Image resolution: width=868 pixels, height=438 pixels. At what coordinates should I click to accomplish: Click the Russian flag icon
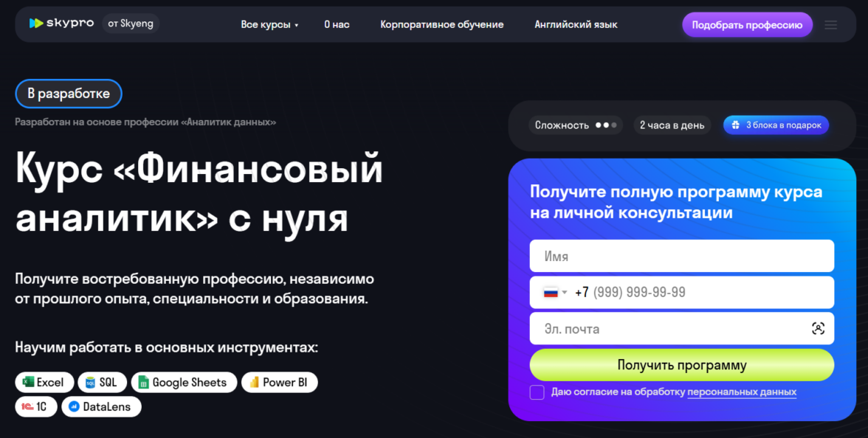(551, 293)
